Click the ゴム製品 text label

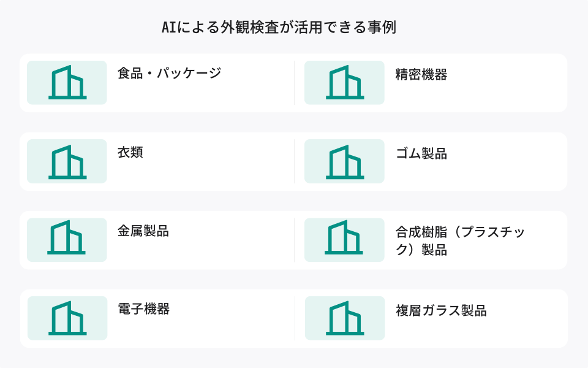pyautogui.click(x=421, y=153)
